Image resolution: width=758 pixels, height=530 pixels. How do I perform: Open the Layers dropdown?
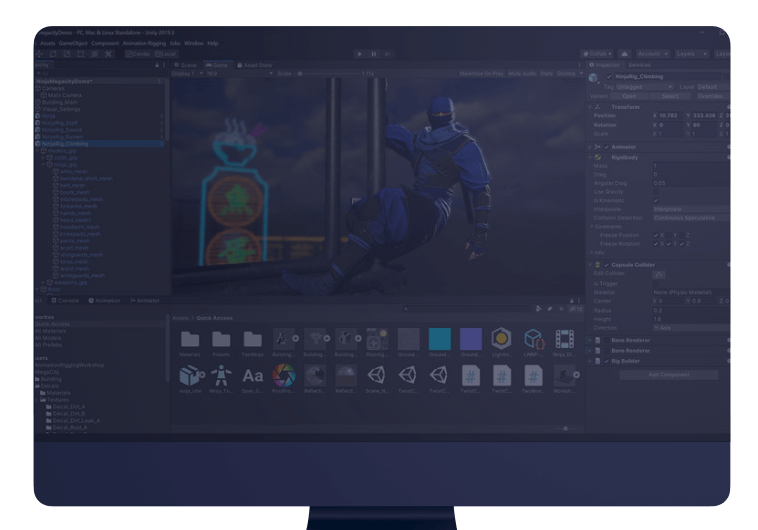pyautogui.click(x=691, y=54)
